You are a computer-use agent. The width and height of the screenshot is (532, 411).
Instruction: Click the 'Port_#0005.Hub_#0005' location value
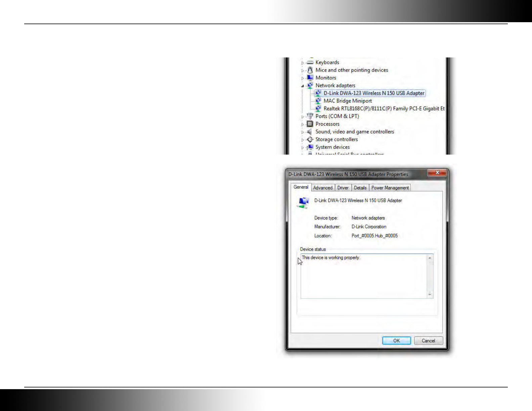(x=374, y=236)
